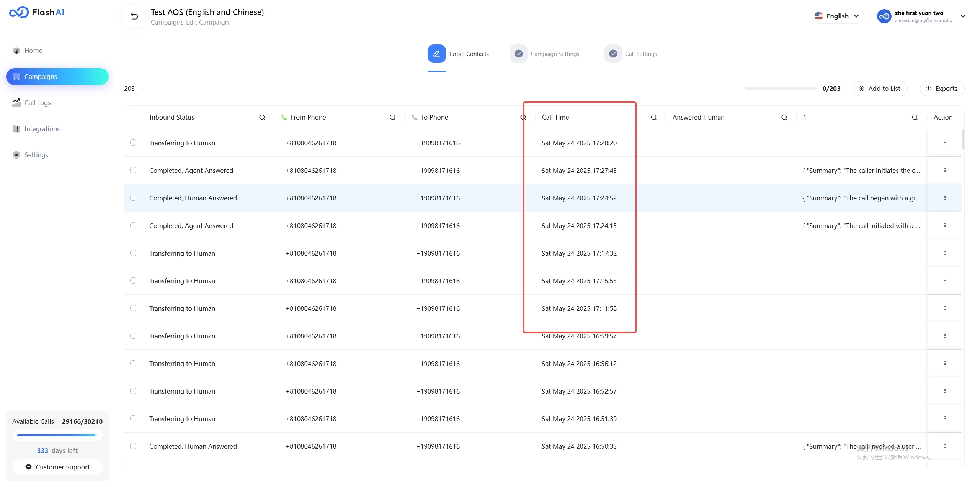Click the Inbound Status column header
This screenshot has height=487, width=980.
point(172,117)
